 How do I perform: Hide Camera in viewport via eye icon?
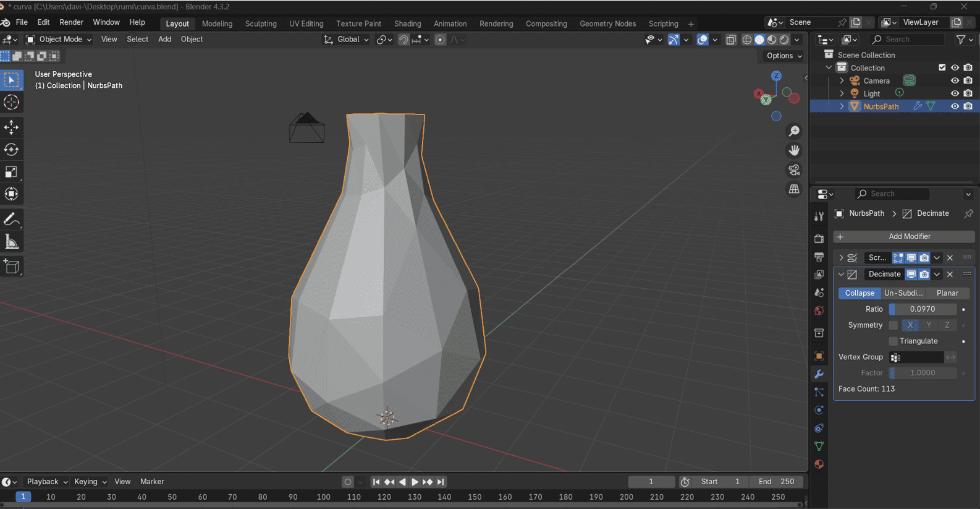coord(955,80)
